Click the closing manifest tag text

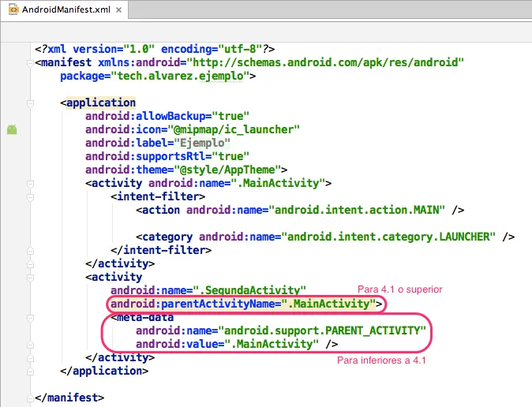(x=69, y=398)
